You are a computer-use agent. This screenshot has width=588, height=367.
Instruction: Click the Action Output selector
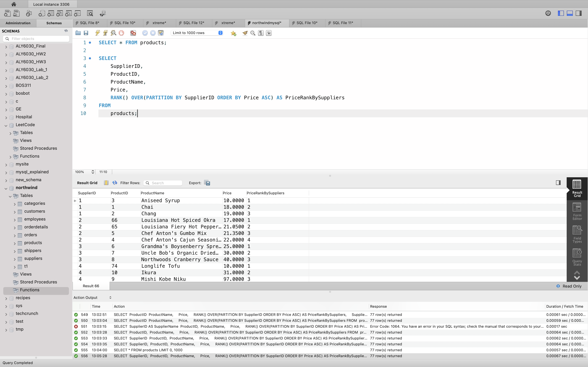92,298
